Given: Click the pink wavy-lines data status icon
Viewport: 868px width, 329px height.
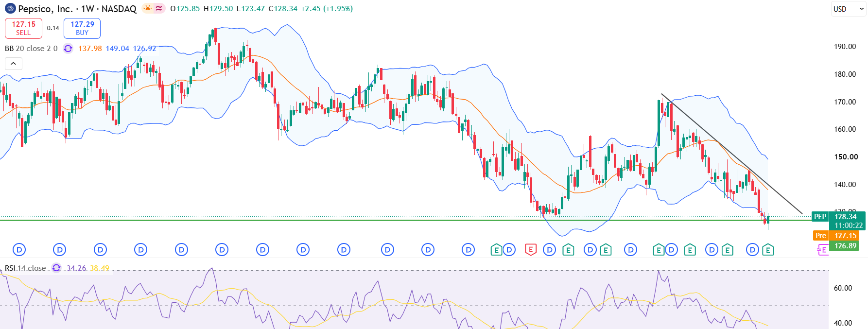Looking at the screenshot, I should 159,8.
